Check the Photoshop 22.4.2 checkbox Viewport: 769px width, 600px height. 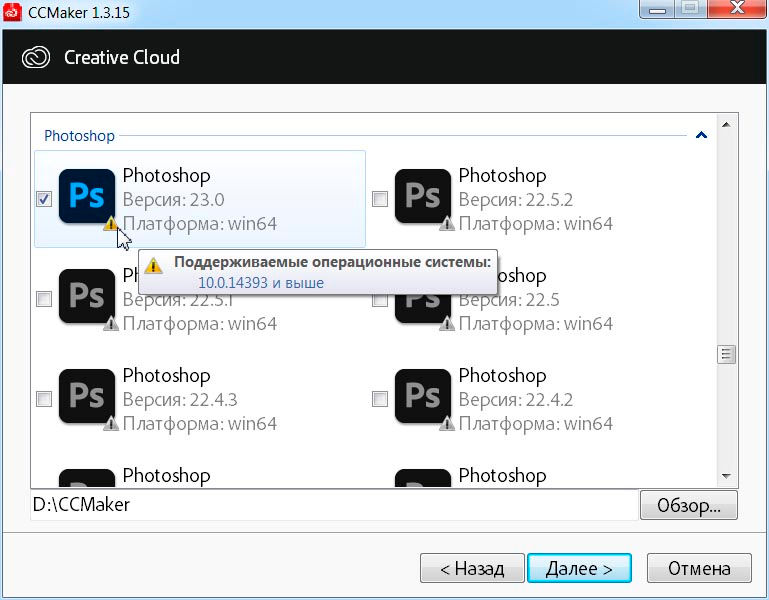click(x=380, y=399)
